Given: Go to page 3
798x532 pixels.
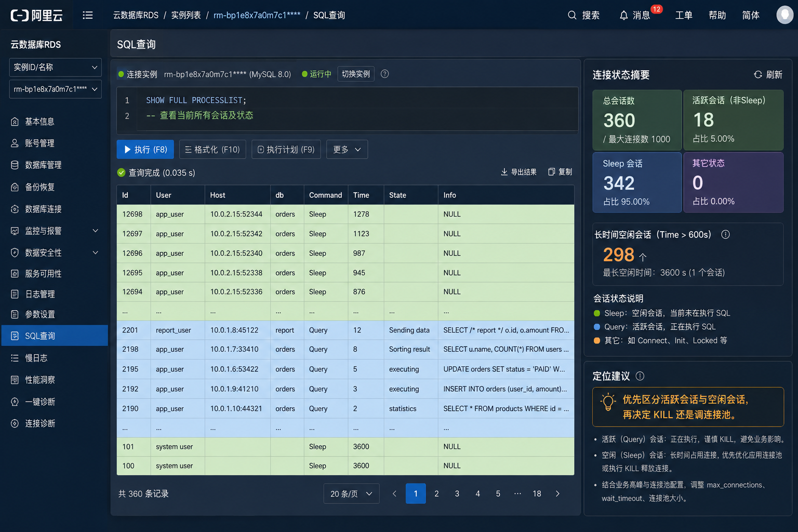Looking at the screenshot, I should [x=457, y=494].
